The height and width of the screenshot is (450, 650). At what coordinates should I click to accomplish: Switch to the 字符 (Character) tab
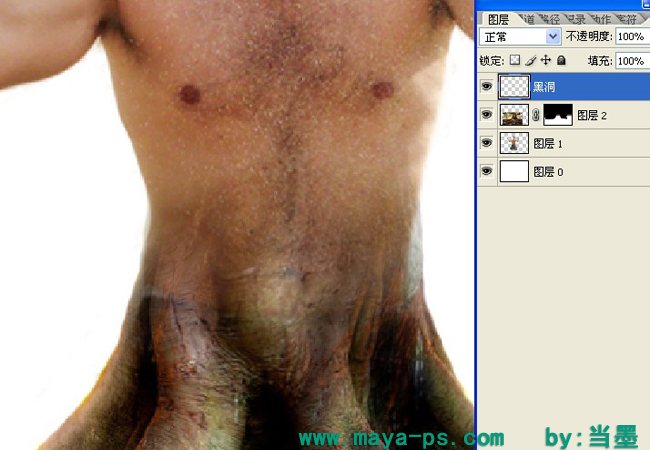pyautogui.click(x=627, y=19)
